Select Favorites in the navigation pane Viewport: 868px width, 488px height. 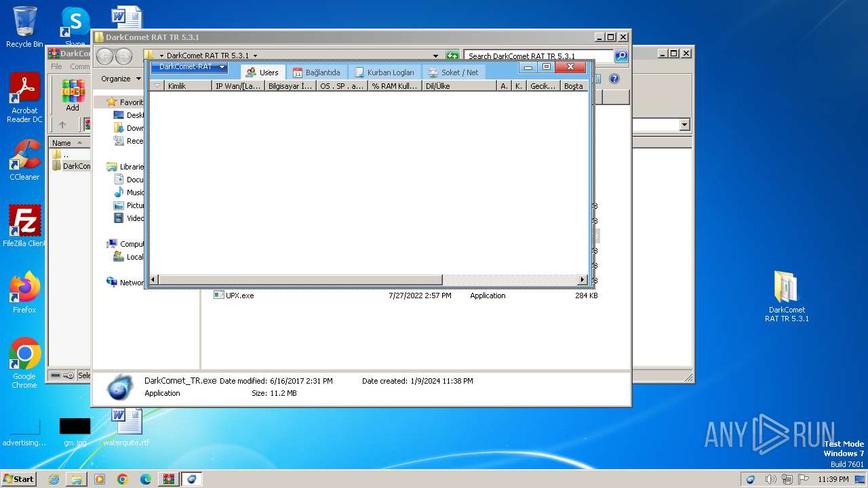tap(125, 102)
